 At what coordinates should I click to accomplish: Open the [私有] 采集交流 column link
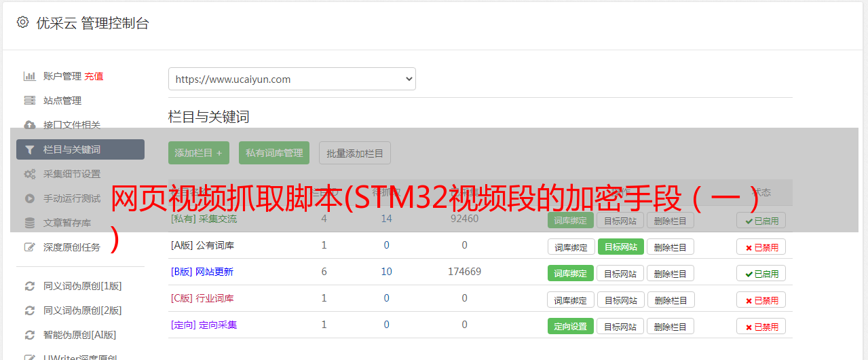coord(204,219)
